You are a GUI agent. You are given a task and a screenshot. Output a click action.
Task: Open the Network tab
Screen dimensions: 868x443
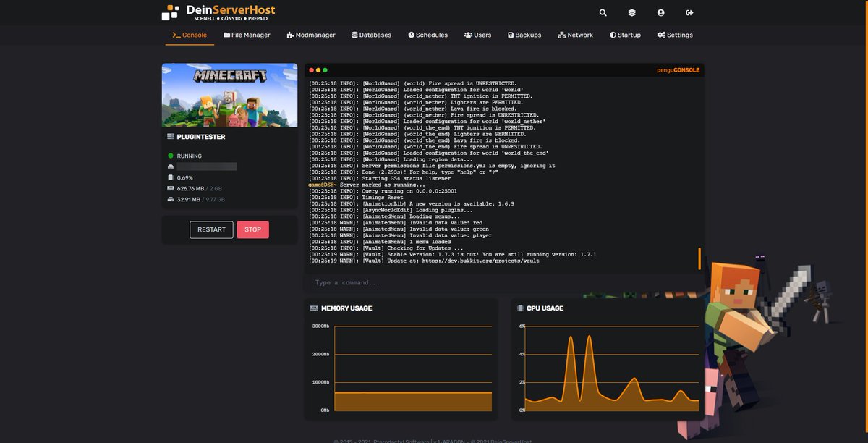point(576,35)
